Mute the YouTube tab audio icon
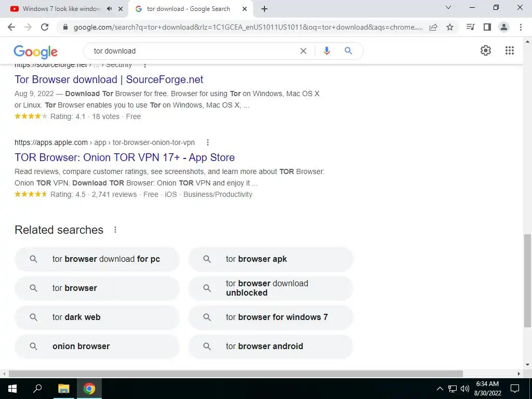Image resolution: width=532 pixels, height=399 pixels. pyautogui.click(x=109, y=9)
